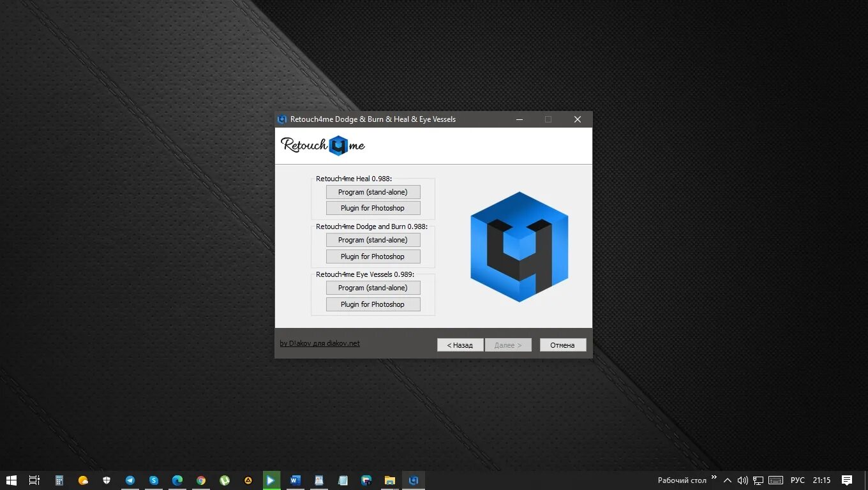Expand the Рабочий стол toolbar chevron

[714, 477]
